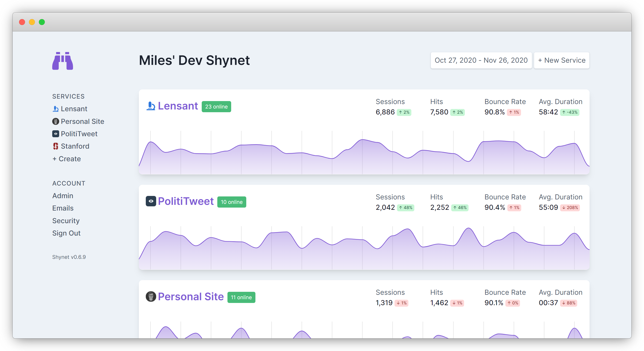Select the Lensant microscope icon in sidebar
The image size is (644, 351).
click(55, 108)
